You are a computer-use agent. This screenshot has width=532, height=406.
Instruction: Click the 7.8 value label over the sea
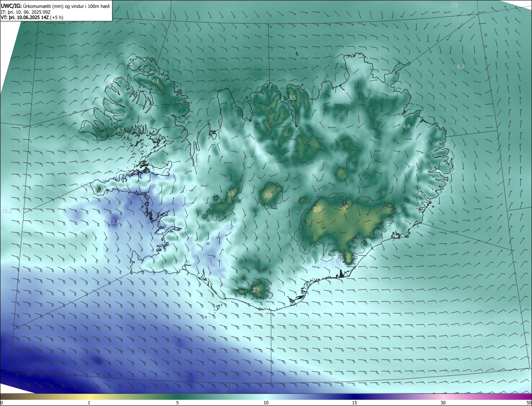57,196
